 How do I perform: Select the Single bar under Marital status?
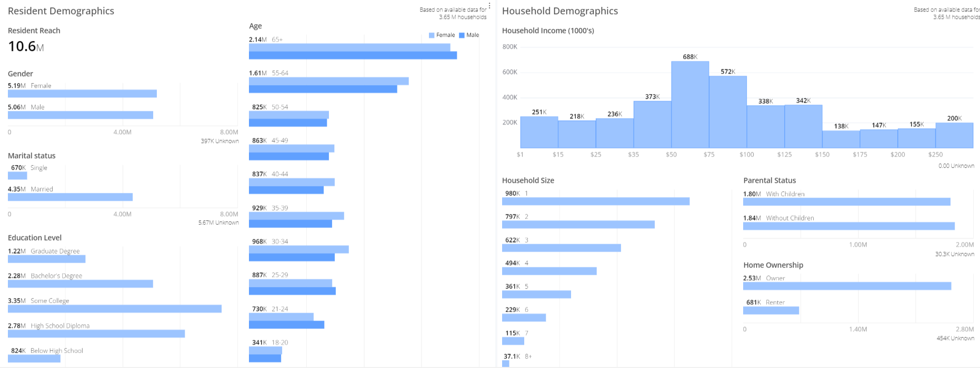pos(17,176)
